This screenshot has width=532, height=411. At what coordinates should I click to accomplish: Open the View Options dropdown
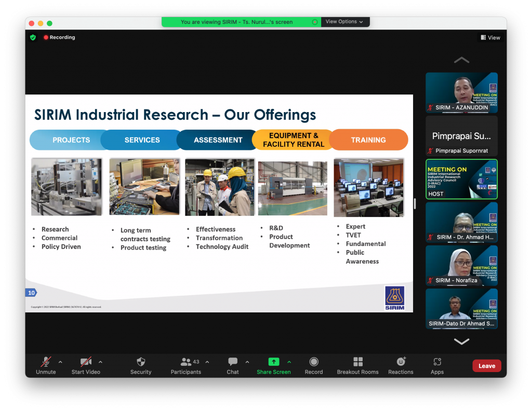[344, 22]
